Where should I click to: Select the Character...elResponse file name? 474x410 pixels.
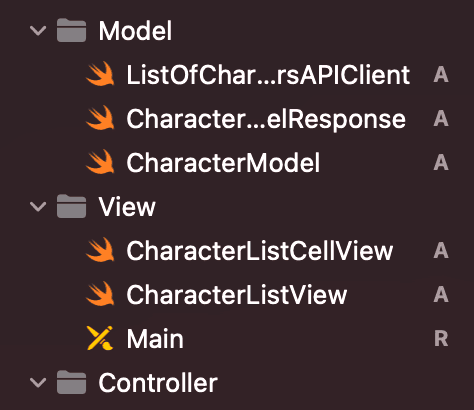point(266,119)
